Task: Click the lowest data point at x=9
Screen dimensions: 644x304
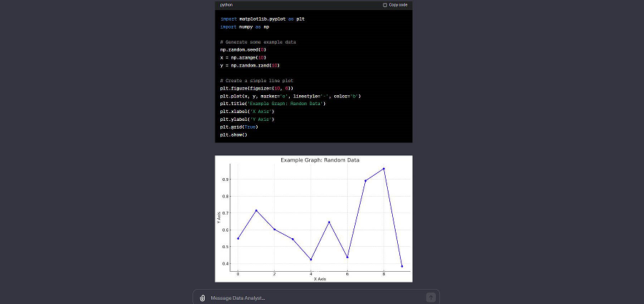Action: (402, 266)
